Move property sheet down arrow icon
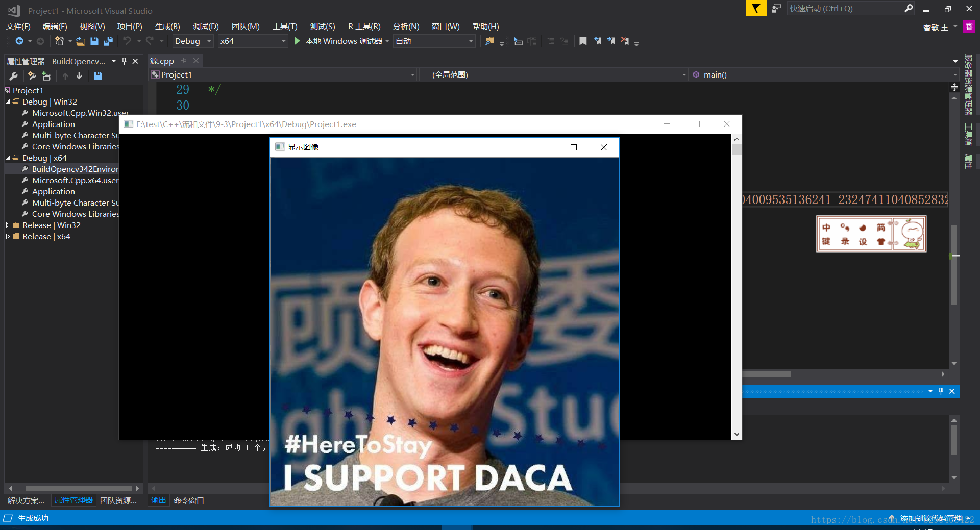Image resolution: width=980 pixels, height=530 pixels. pyautogui.click(x=79, y=76)
